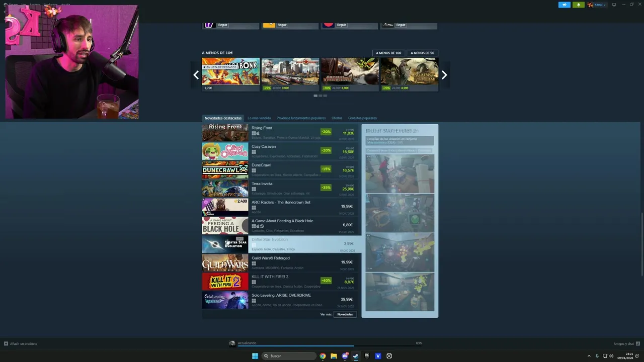Click 'A Game About Feeding A Black Hole'
Screen dimensions: 644x362
(279, 226)
